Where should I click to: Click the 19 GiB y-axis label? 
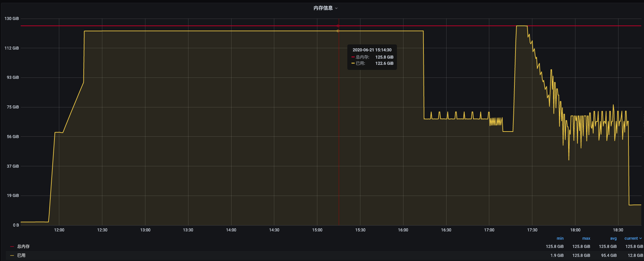coord(13,196)
